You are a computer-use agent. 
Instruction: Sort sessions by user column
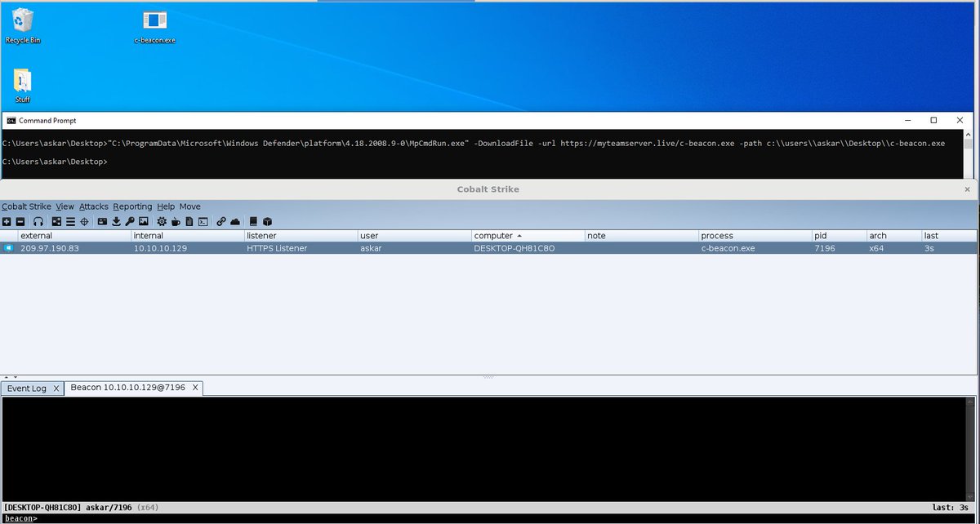pos(414,236)
